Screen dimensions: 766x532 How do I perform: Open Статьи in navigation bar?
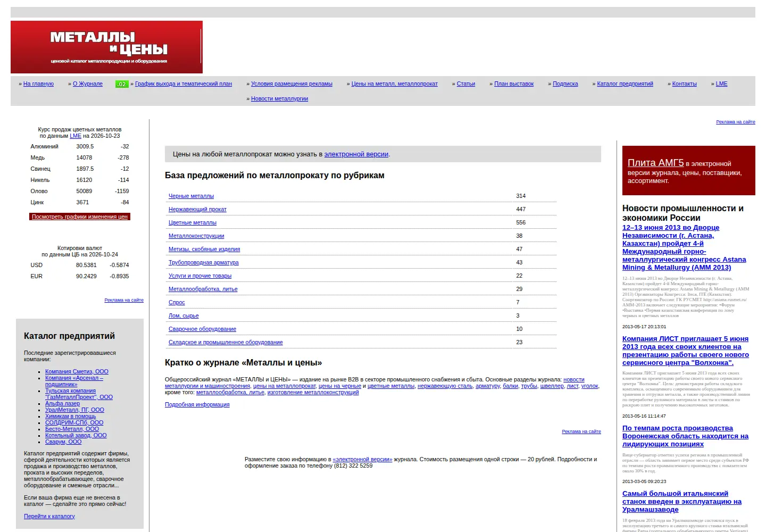pyautogui.click(x=466, y=84)
